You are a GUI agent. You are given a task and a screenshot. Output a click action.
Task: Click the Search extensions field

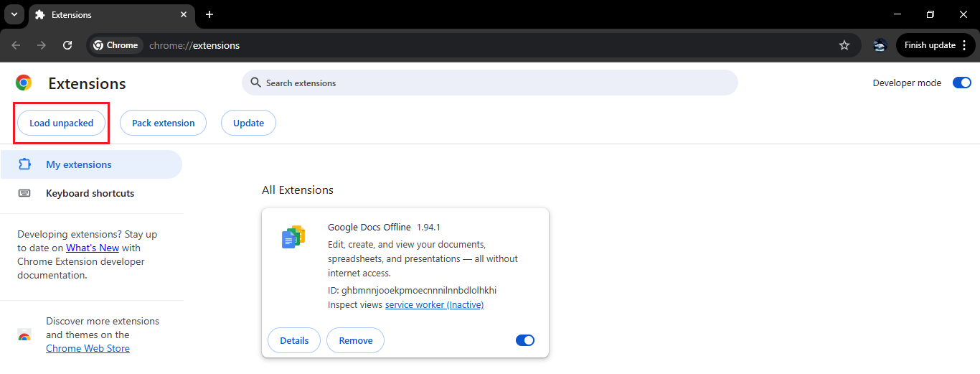click(x=490, y=83)
